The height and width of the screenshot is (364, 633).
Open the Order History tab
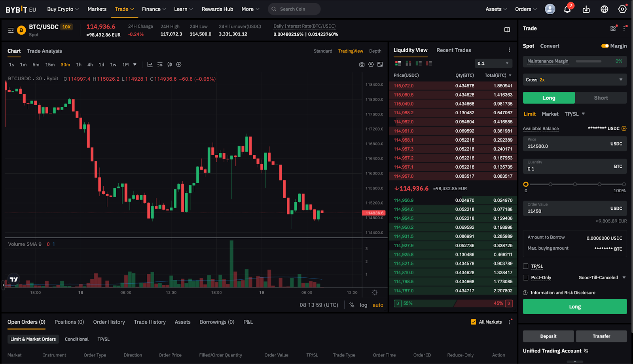pyautogui.click(x=109, y=322)
